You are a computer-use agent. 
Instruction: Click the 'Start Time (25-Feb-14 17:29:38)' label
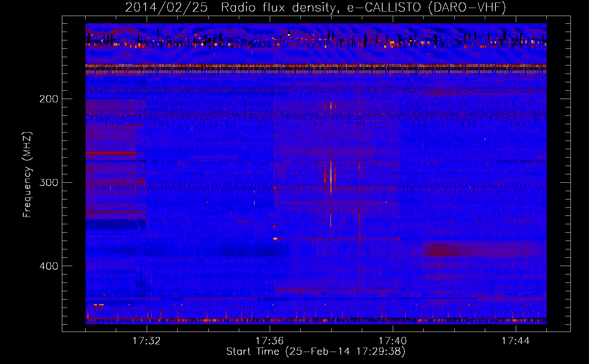[316, 352]
